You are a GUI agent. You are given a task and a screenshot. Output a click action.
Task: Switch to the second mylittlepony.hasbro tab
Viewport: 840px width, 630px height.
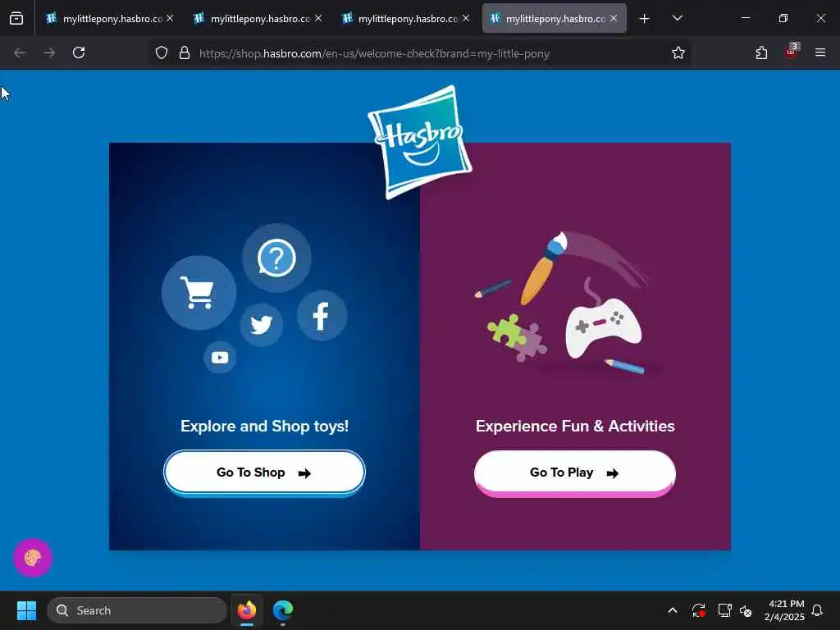(258, 19)
